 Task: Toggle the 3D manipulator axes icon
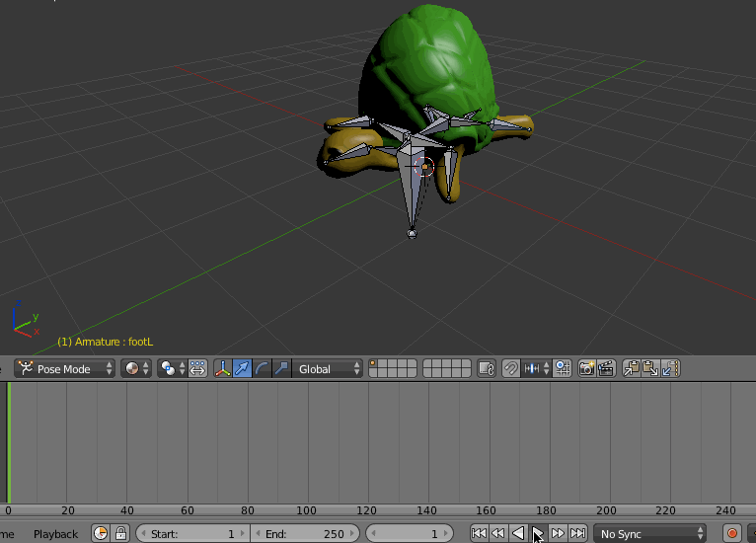click(223, 369)
